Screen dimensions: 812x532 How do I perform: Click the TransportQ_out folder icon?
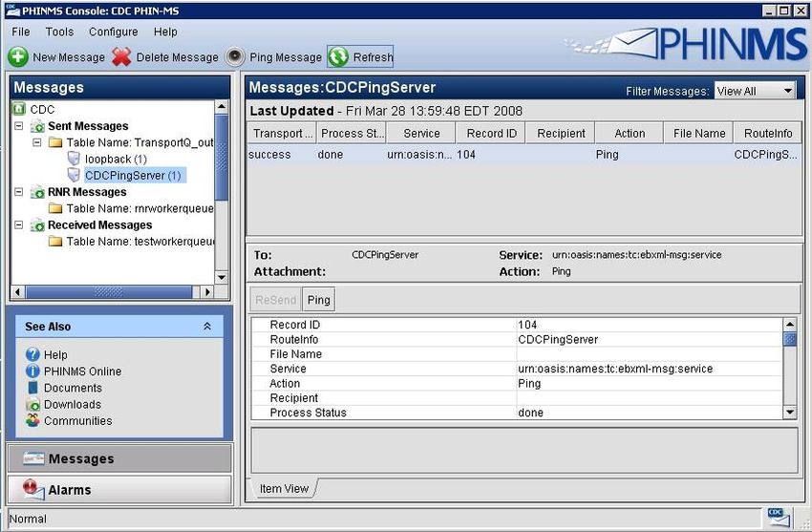[55, 142]
